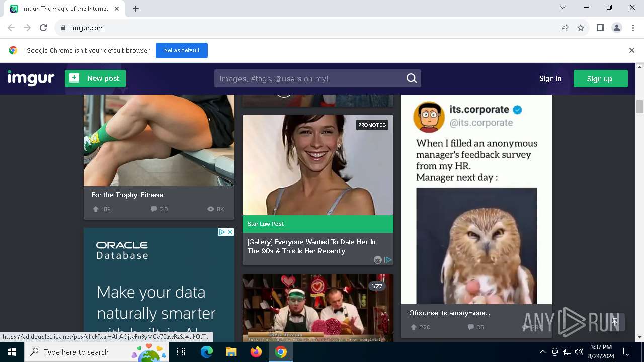Click the its.corporate profile avatar
This screenshot has height=362, width=644.
click(x=429, y=116)
